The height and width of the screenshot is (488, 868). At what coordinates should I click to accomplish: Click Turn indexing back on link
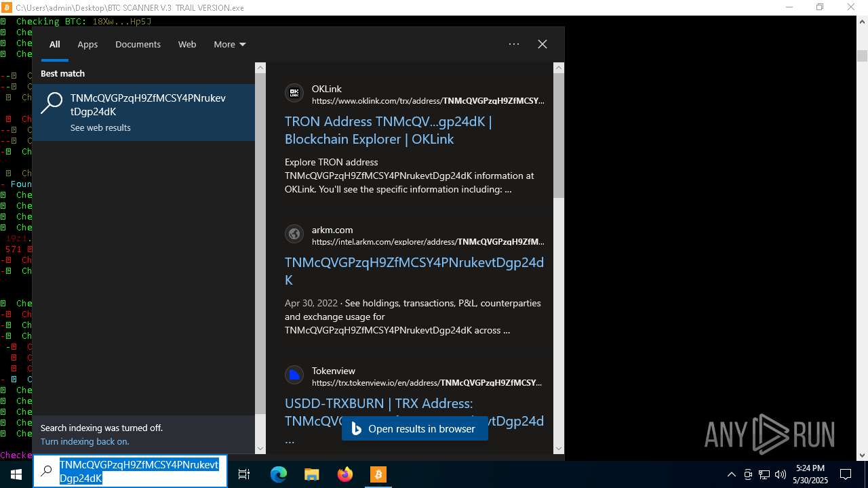(x=85, y=442)
